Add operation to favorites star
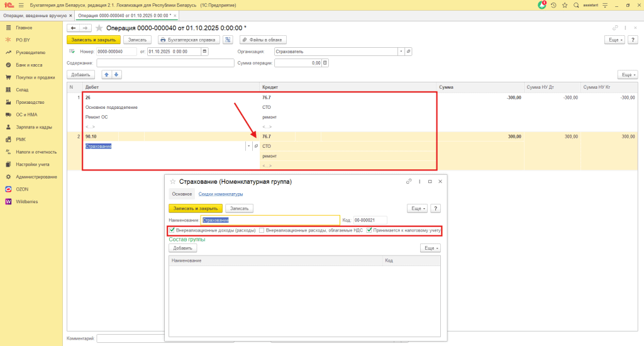 (x=99, y=28)
